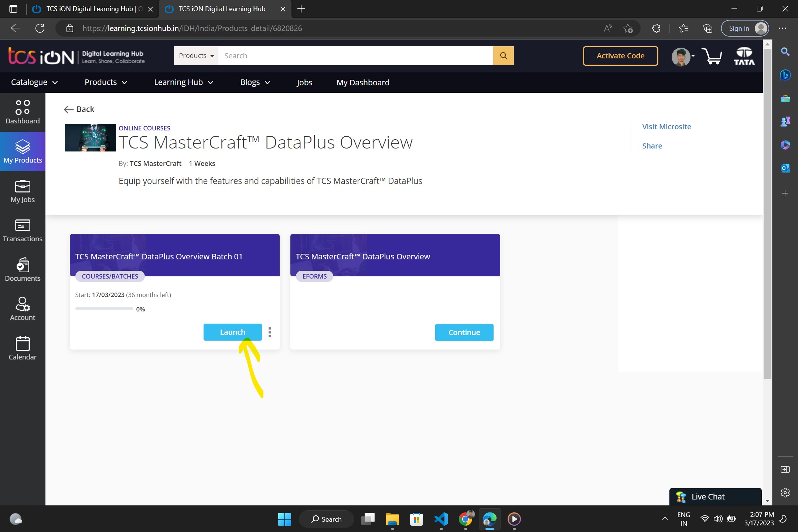Open Documents sidebar icon
The height and width of the screenshot is (532, 798).
(23, 270)
